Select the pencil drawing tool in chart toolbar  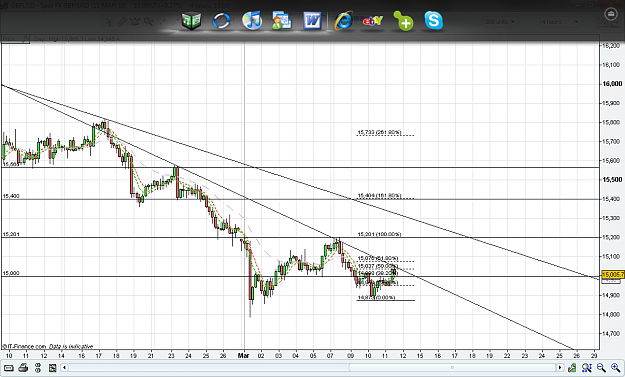122,22
